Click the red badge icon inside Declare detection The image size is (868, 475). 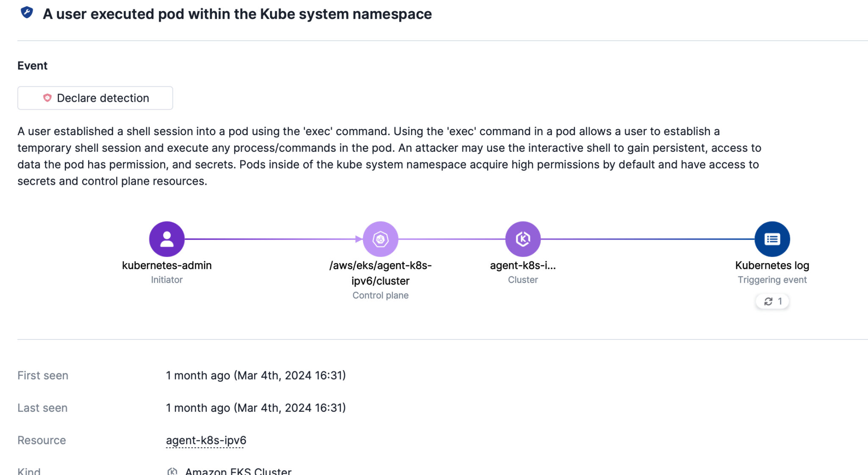47,97
